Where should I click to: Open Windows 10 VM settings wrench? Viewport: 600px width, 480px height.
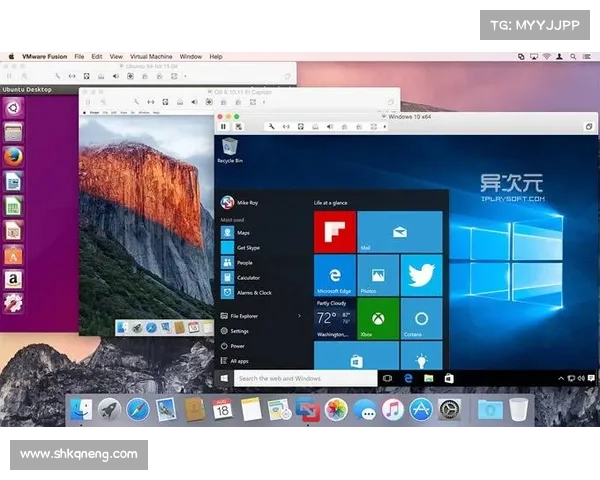(x=271, y=127)
